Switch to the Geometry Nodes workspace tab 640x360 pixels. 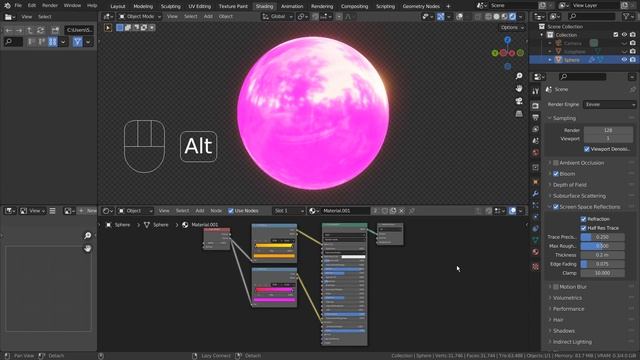421,6
